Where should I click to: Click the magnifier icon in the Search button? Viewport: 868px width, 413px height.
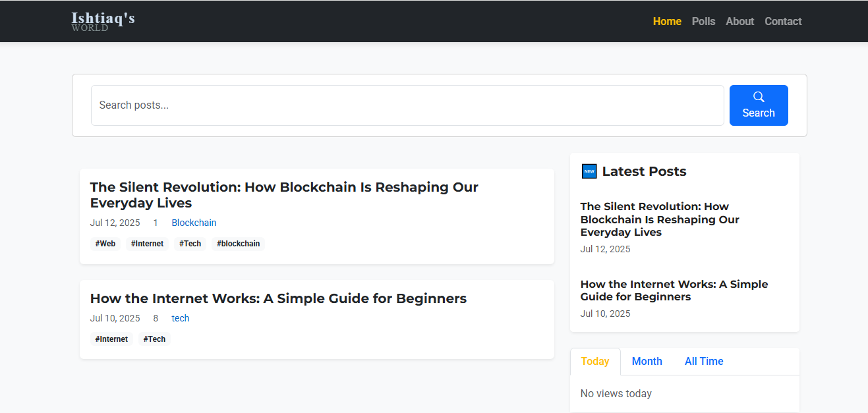click(x=759, y=97)
